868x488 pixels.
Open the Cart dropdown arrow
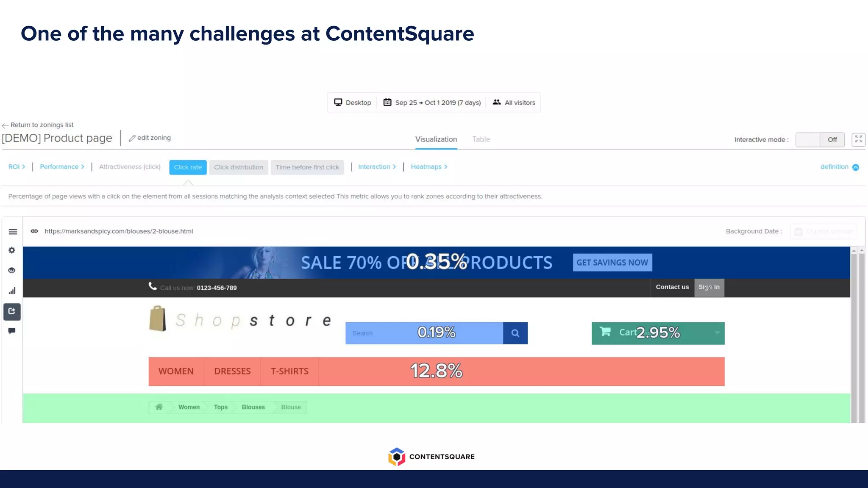point(717,333)
